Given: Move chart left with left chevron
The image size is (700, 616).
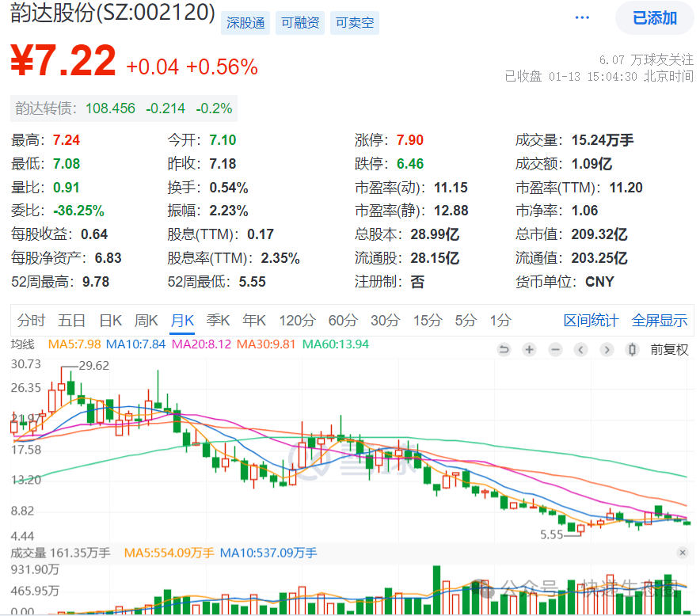Looking at the screenshot, I should tap(580, 349).
